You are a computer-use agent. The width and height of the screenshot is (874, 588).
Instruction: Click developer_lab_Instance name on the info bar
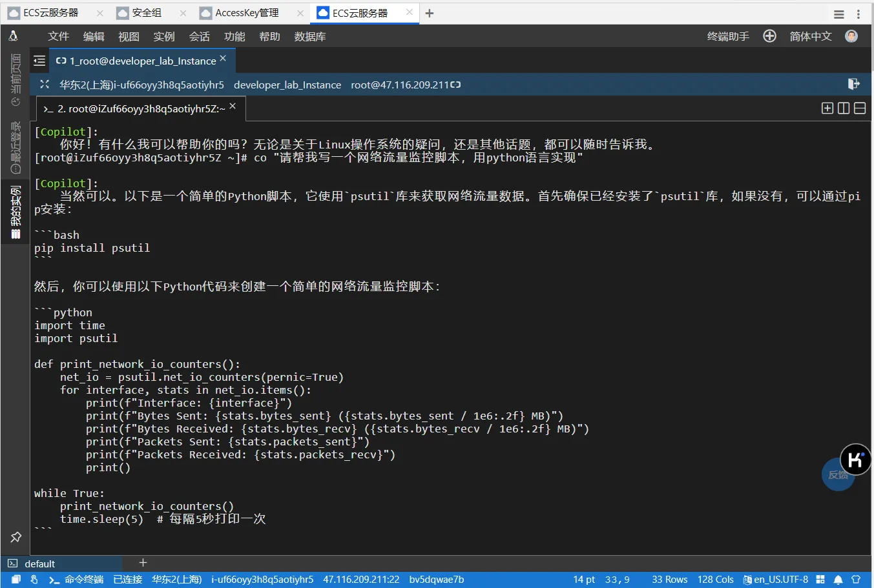tap(287, 85)
